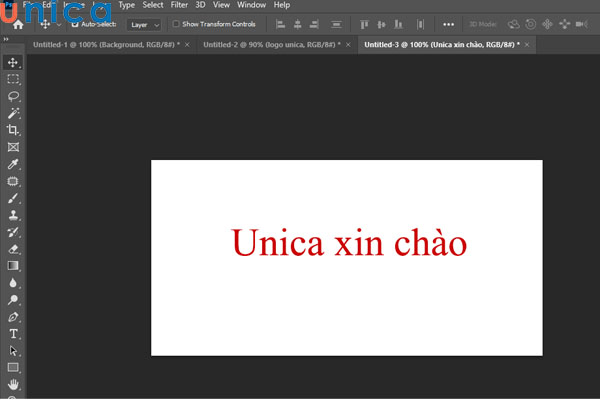This screenshot has height=400, width=600.
Task: Select the Brush tool
Action: 13,198
